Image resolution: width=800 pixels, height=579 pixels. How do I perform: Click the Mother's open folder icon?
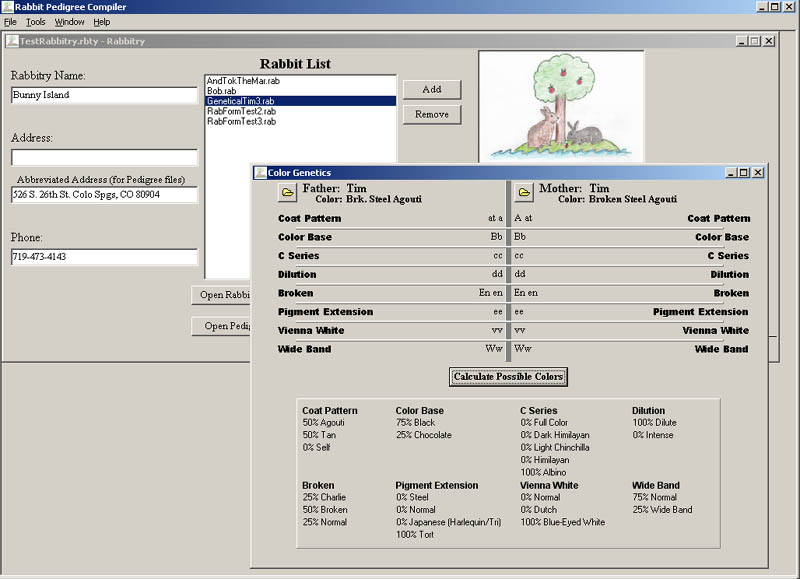[x=524, y=192]
